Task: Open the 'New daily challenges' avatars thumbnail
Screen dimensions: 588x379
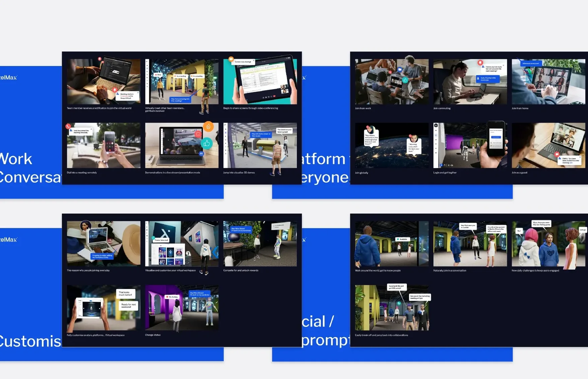Action: tap(548, 244)
